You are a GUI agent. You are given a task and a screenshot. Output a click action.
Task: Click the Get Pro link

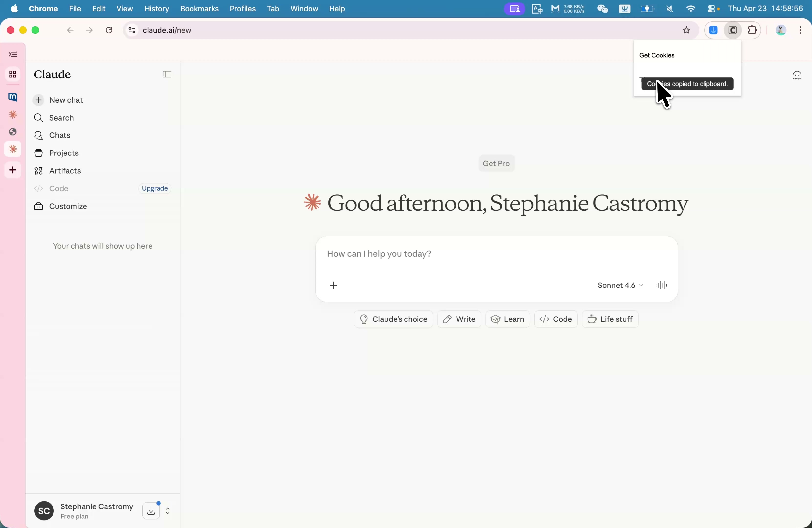(x=496, y=164)
